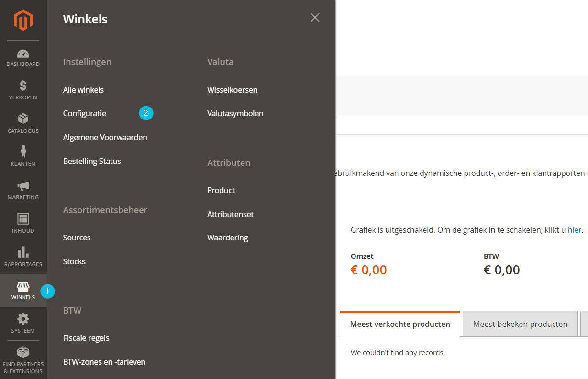
Task: Click the Magento logo icon
Action: (x=23, y=20)
